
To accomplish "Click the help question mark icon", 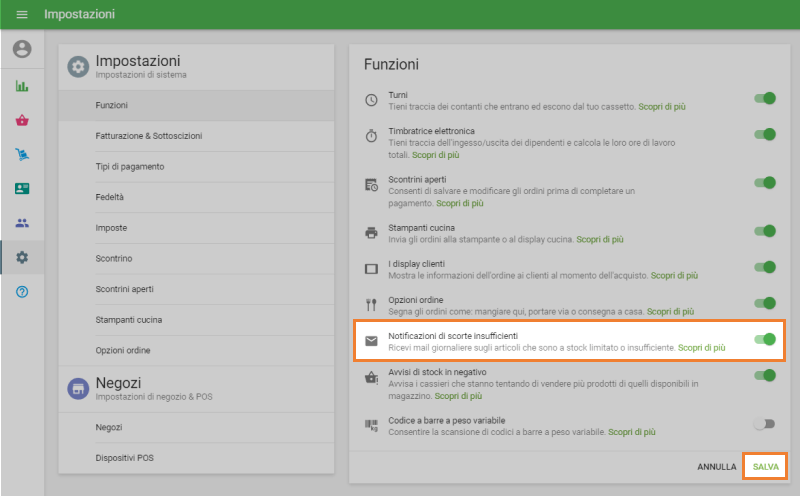I will [22, 291].
